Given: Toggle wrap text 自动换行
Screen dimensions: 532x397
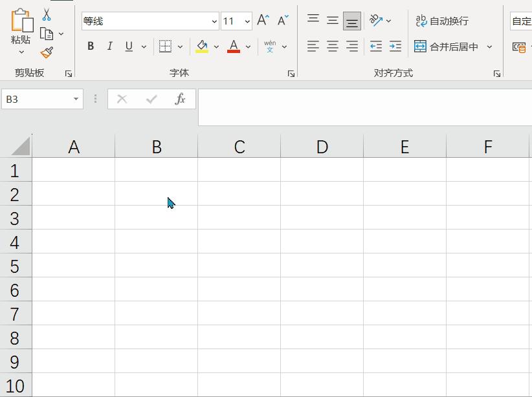Looking at the screenshot, I should (x=442, y=21).
